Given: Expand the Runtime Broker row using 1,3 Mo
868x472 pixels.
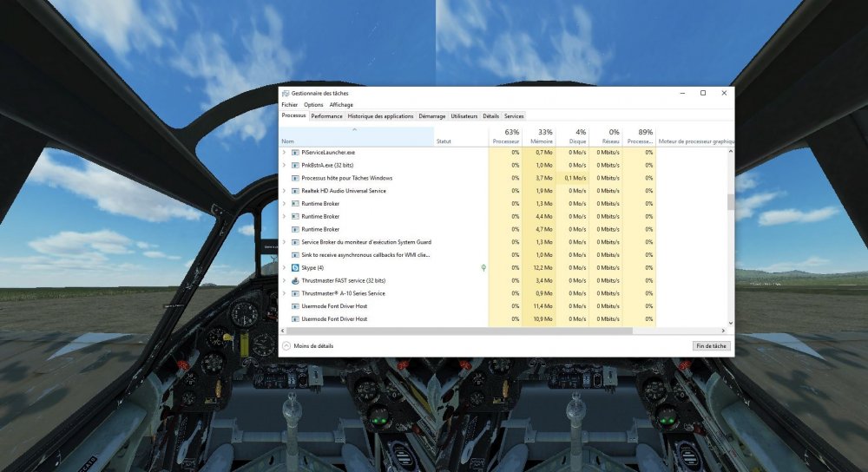Looking at the screenshot, I should point(284,204).
